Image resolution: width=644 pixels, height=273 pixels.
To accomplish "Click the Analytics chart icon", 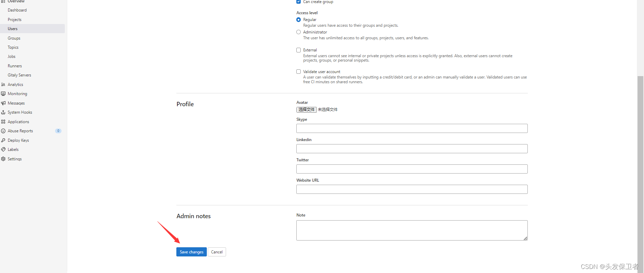I will [3, 85].
